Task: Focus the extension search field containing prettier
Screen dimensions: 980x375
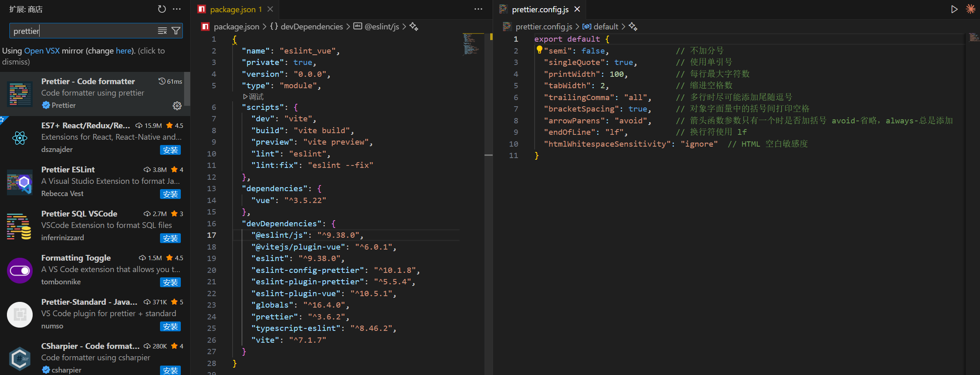Action: [x=82, y=31]
